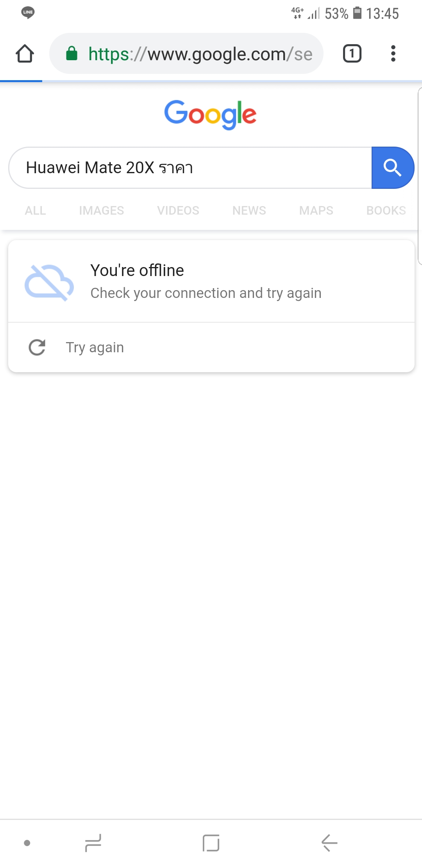422x868 pixels.
Task: Tap the Try again link
Action: pyautogui.click(x=95, y=347)
